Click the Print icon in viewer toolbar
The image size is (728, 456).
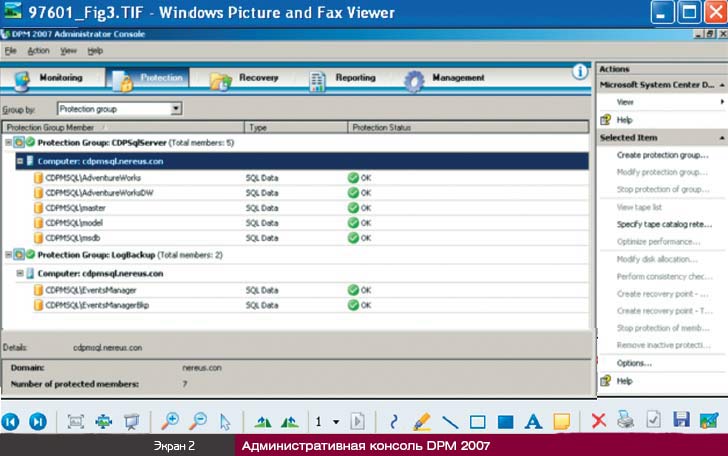point(626,421)
